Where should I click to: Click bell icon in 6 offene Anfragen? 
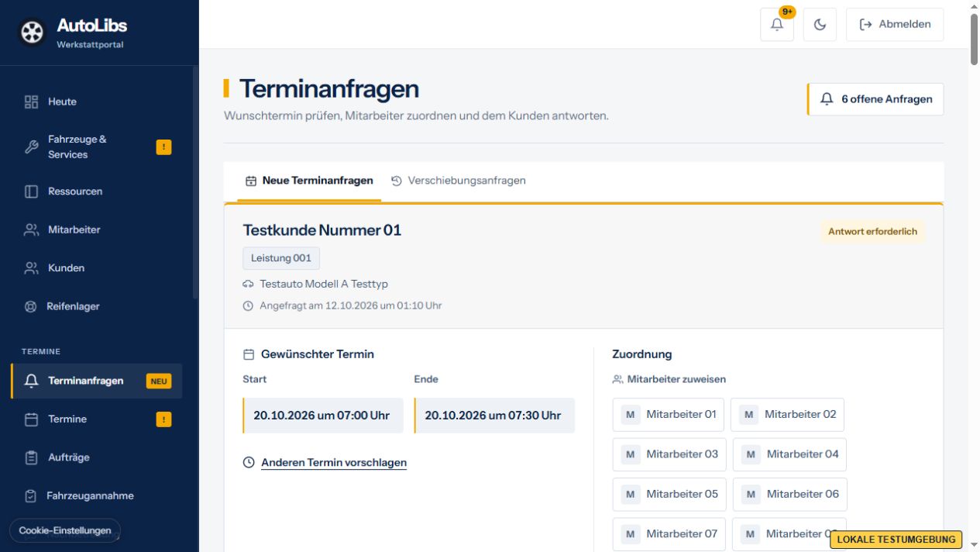click(x=827, y=99)
